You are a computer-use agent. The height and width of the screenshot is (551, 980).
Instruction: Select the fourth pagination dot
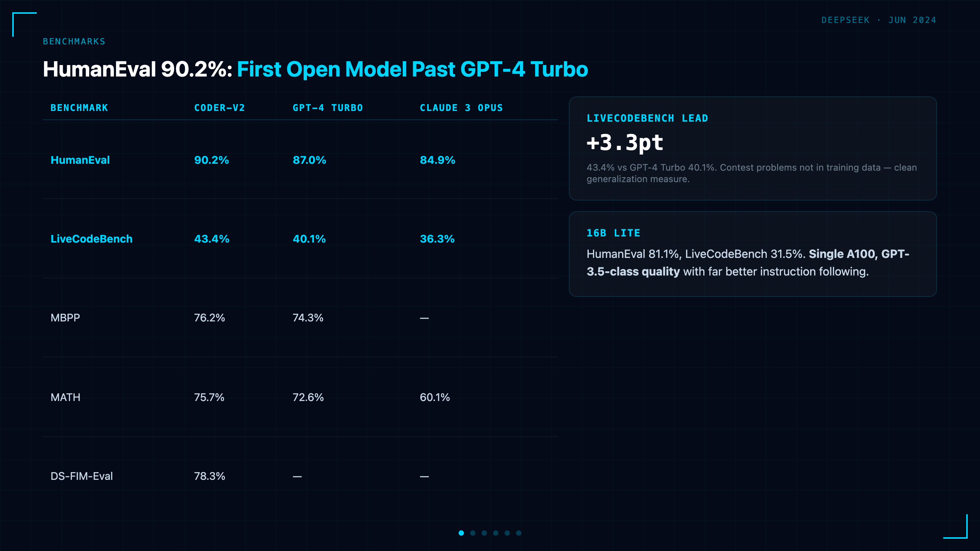click(496, 533)
